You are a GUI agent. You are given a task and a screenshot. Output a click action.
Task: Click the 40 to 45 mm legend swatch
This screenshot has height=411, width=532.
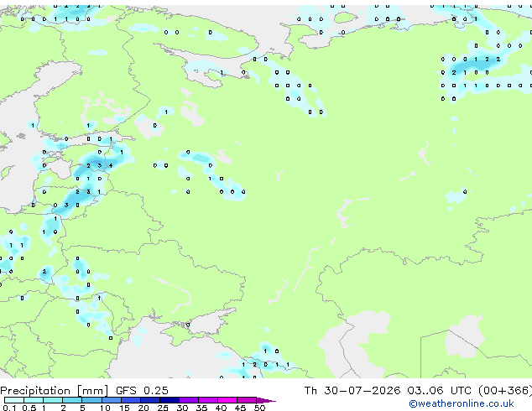coord(227,400)
